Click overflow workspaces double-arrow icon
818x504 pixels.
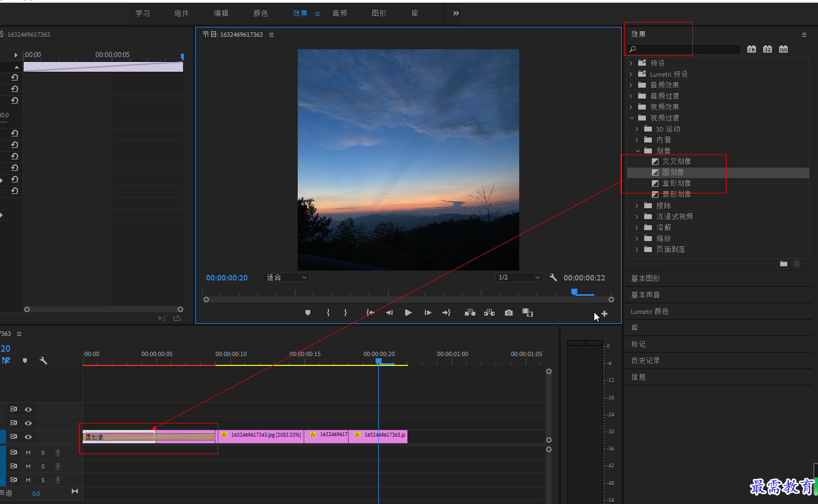tap(456, 13)
